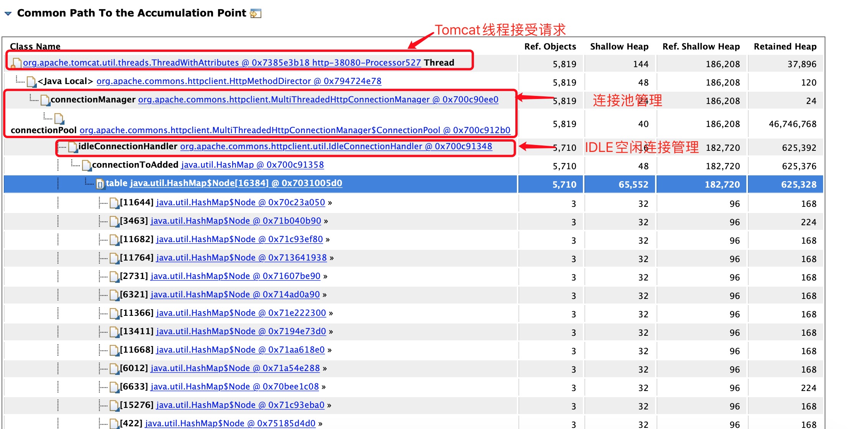868x429 pixels.
Task: Open HashMap$Node @ 0x75185d4d0 link
Action: [x=230, y=423]
